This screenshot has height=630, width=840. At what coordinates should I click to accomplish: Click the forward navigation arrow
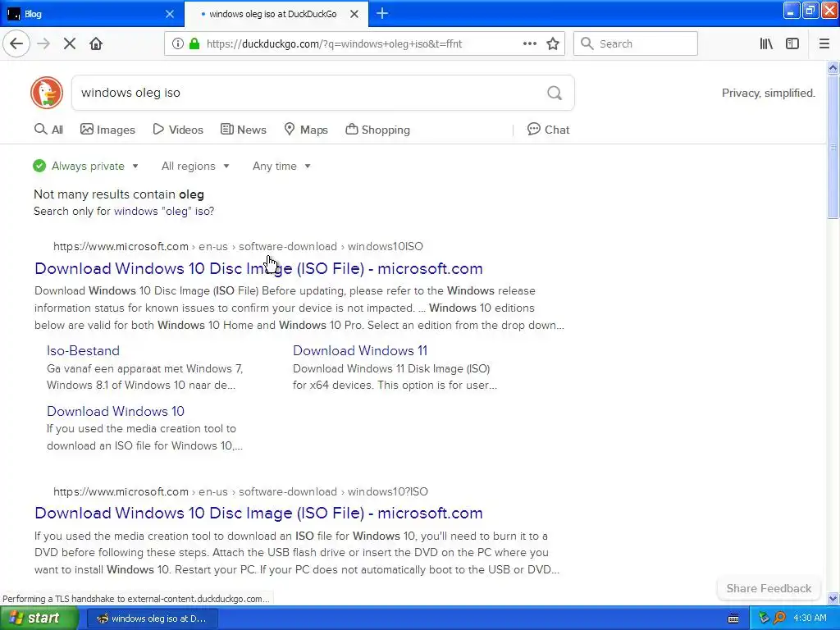pyautogui.click(x=43, y=43)
